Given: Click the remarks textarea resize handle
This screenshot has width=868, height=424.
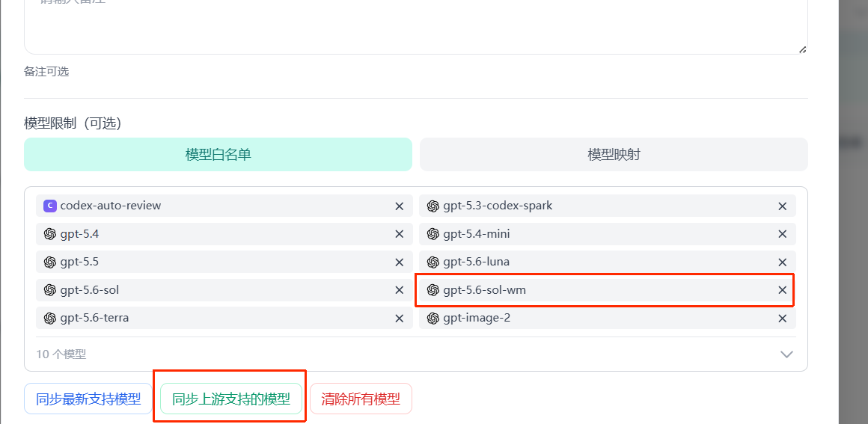Looking at the screenshot, I should coord(802,49).
